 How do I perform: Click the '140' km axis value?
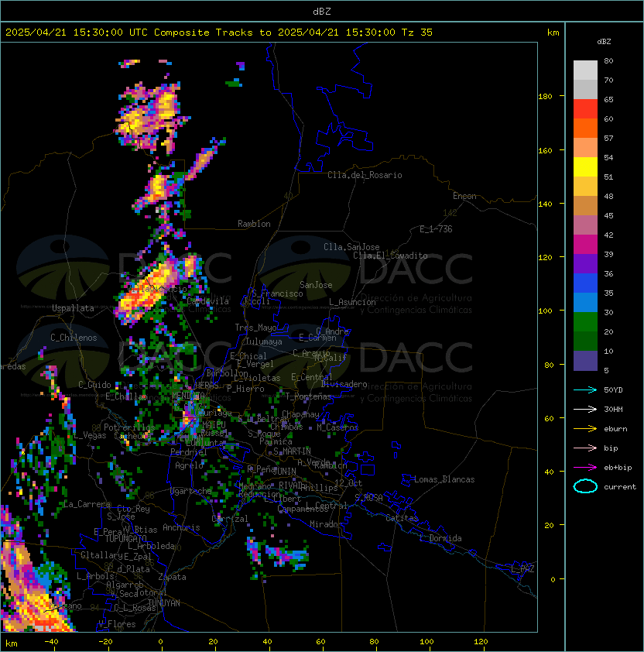[x=545, y=204]
